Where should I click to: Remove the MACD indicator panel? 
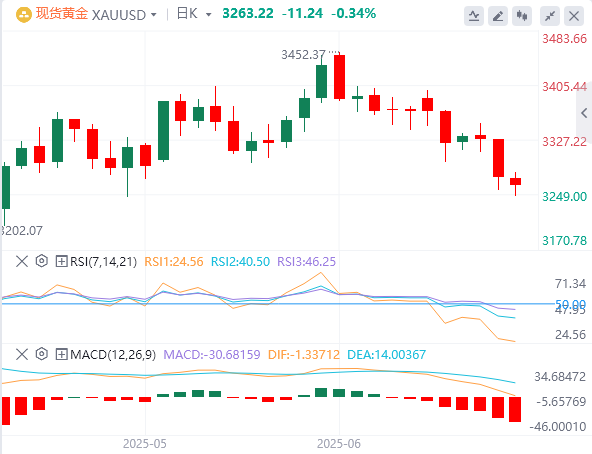coord(22,354)
